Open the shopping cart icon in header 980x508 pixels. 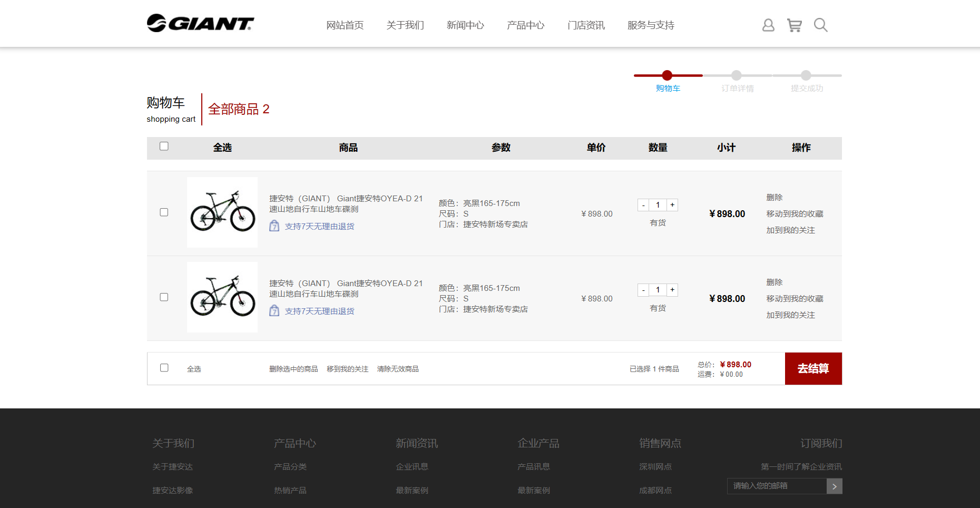[x=794, y=25]
